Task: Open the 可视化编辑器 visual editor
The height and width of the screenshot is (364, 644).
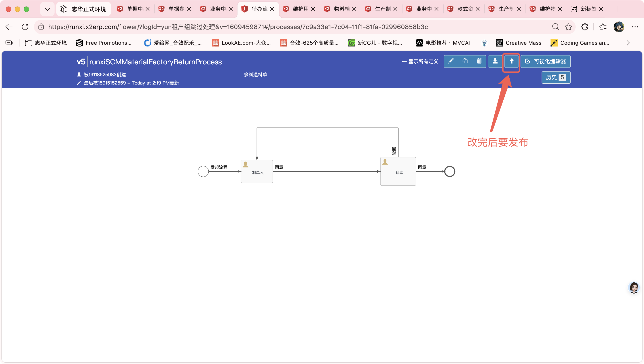Action: tap(546, 61)
